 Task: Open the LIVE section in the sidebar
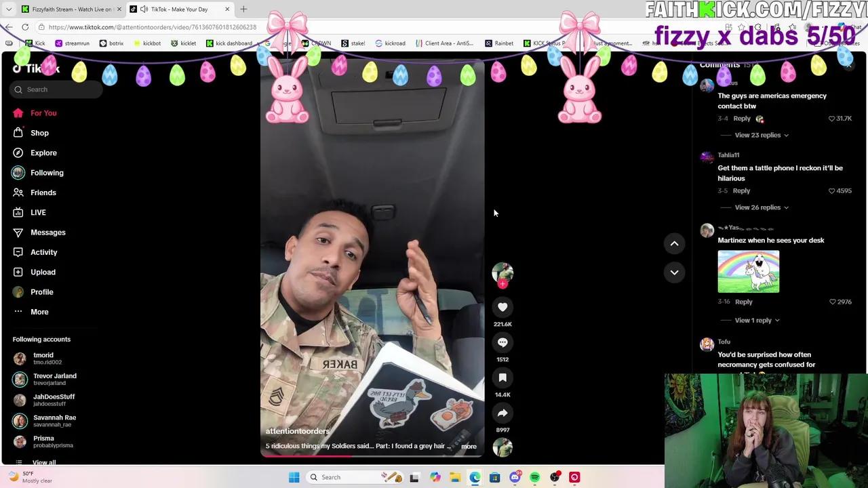(x=18, y=212)
